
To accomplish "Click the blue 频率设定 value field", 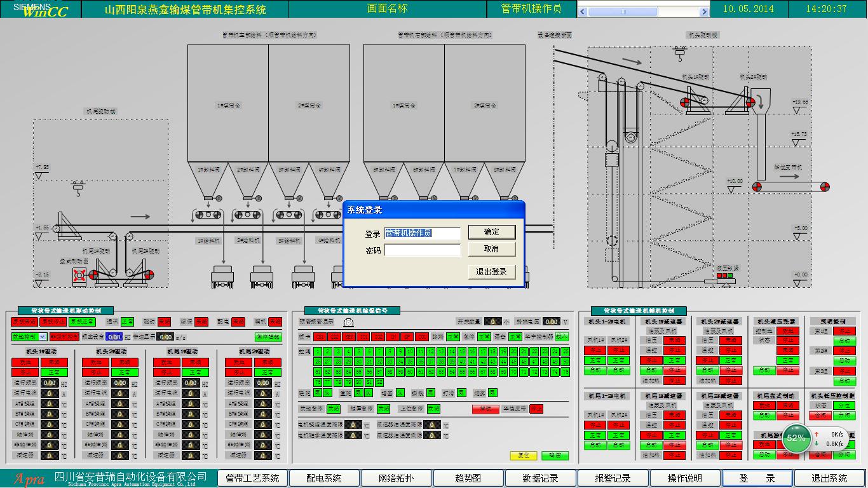I will click(114, 337).
